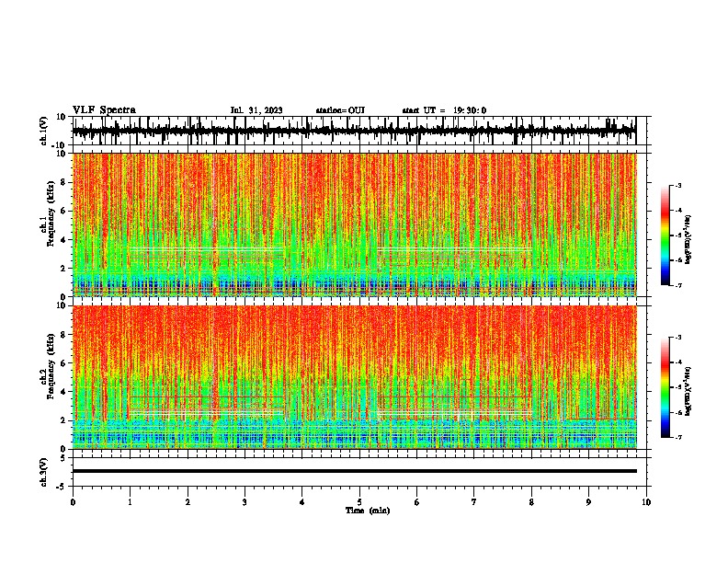Click the time axis tick label "9"
The width and height of the screenshot is (728, 563).
point(588,502)
